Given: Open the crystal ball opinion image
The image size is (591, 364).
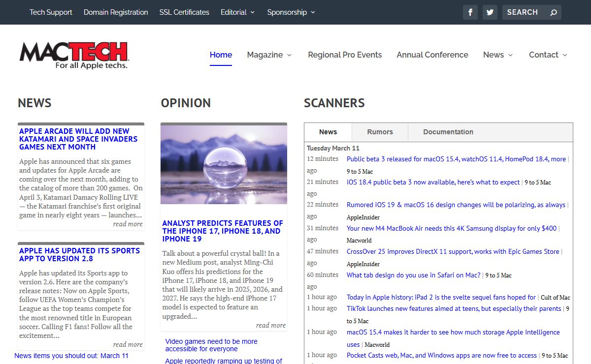Looking at the screenshot, I should (224, 165).
